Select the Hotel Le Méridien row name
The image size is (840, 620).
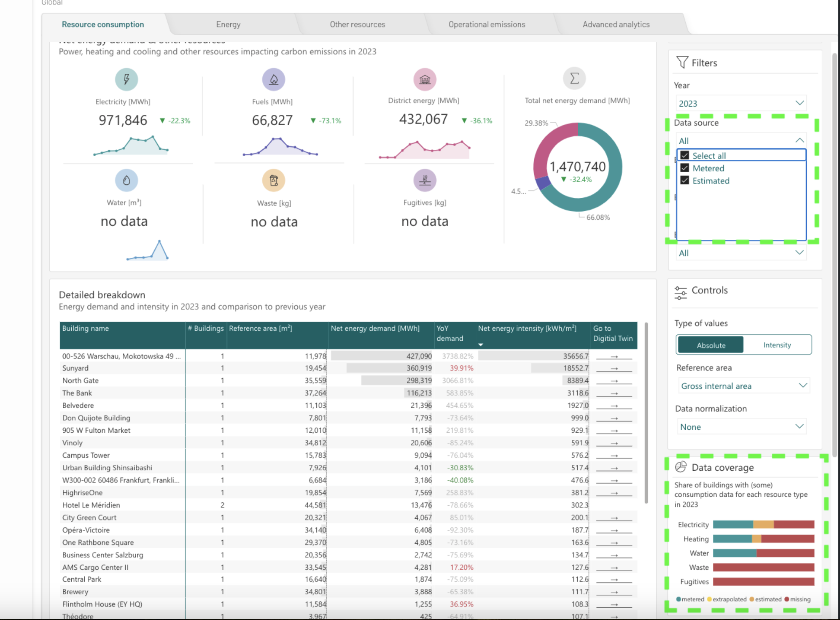coord(91,505)
